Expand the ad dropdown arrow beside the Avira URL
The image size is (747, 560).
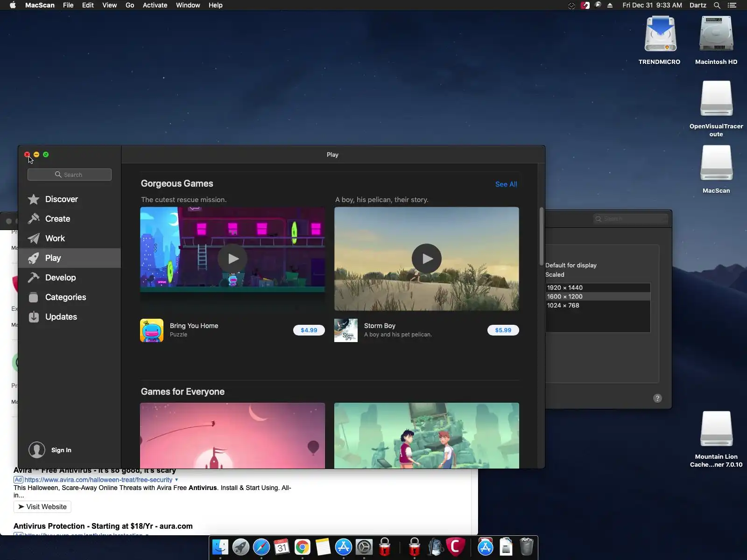(x=176, y=480)
